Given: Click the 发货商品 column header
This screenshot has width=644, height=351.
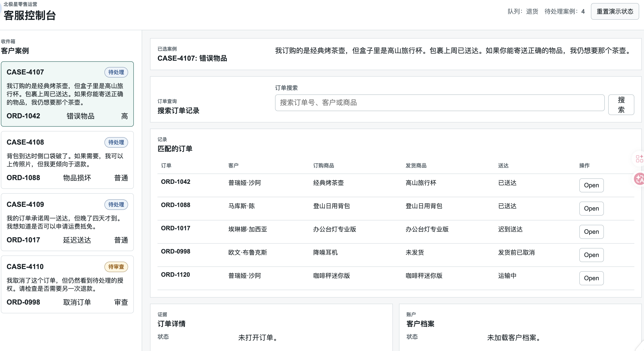Looking at the screenshot, I should coord(416,165).
